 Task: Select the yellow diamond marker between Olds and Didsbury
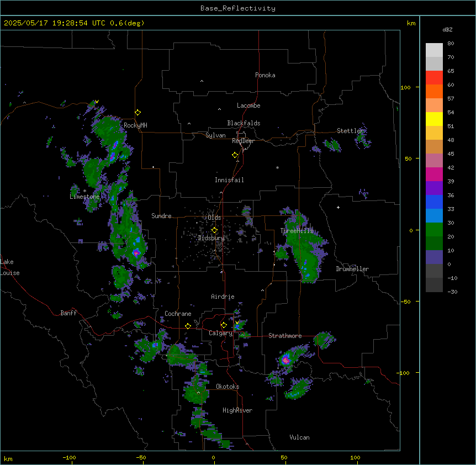[x=214, y=230]
